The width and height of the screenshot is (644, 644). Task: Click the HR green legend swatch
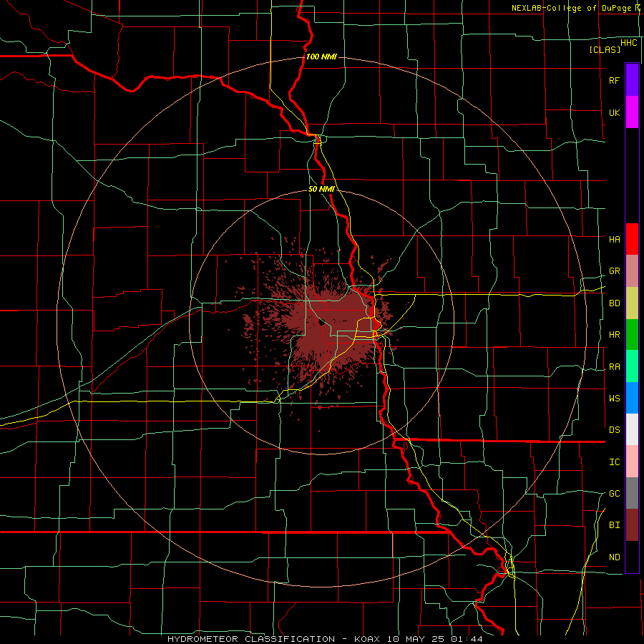[632, 335]
